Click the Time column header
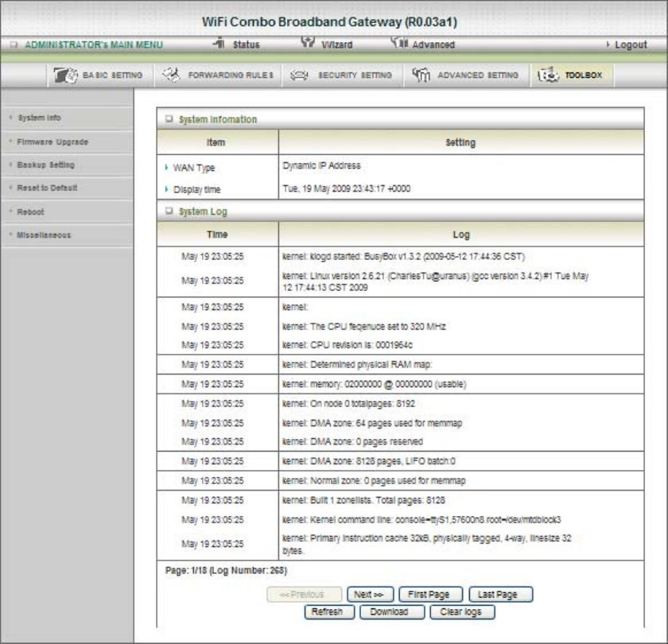668x644 pixels. click(x=217, y=235)
